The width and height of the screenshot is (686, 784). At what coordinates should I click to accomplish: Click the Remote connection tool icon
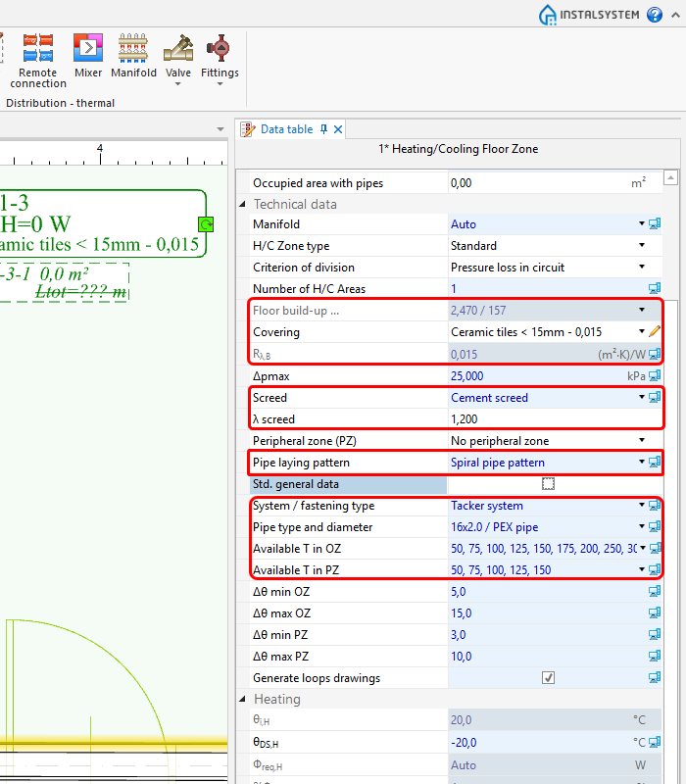point(38,49)
